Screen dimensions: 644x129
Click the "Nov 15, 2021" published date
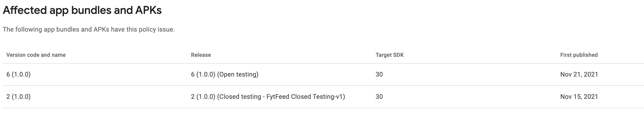coord(579,97)
